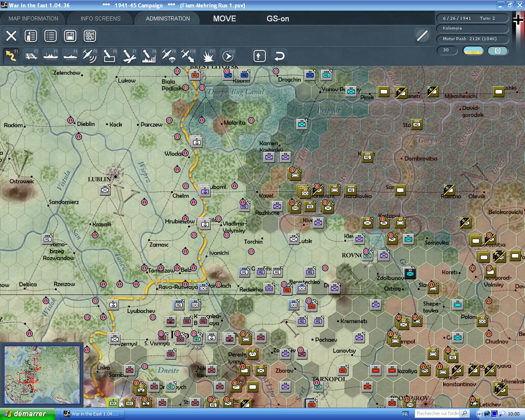Click the Rovno city label on the map

click(352, 255)
